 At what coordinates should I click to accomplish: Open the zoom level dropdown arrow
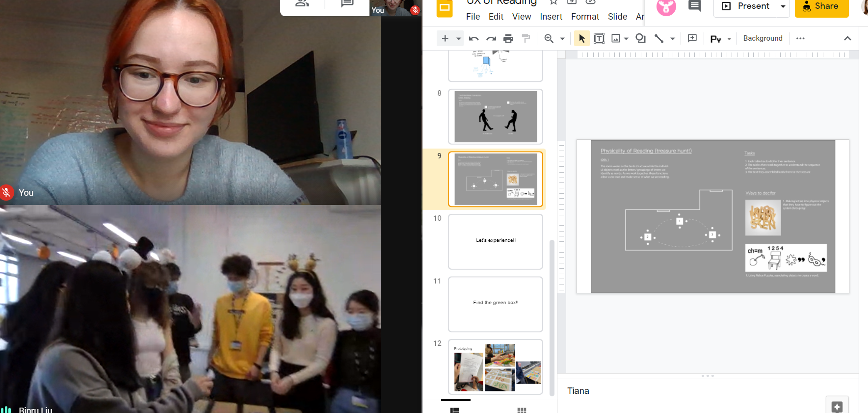(562, 38)
